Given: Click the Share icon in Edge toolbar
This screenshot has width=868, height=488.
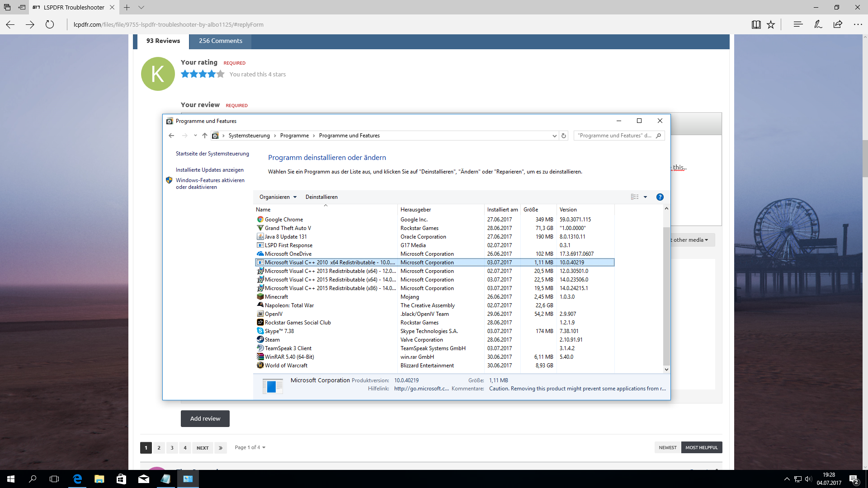Looking at the screenshot, I should (838, 24).
